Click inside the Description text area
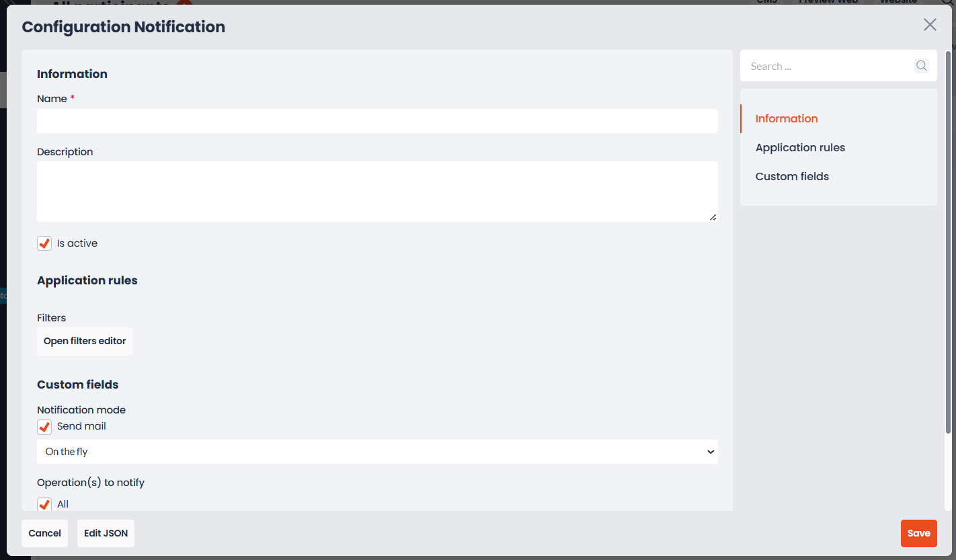 (377, 192)
